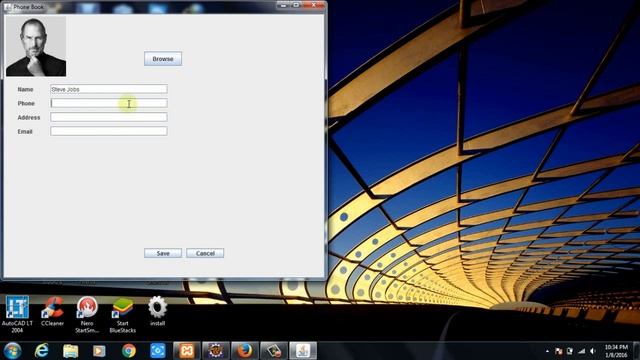Switch to the XAMPP taskbar window

tap(187, 351)
